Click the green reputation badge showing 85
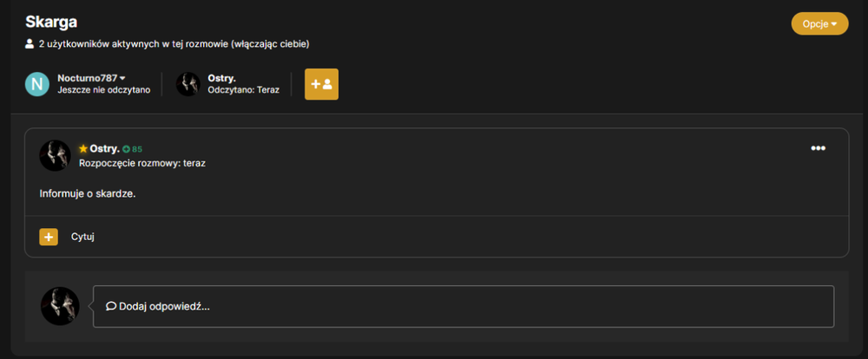The image size is (868, 359). pyautogui.click(x=133, y=149)
